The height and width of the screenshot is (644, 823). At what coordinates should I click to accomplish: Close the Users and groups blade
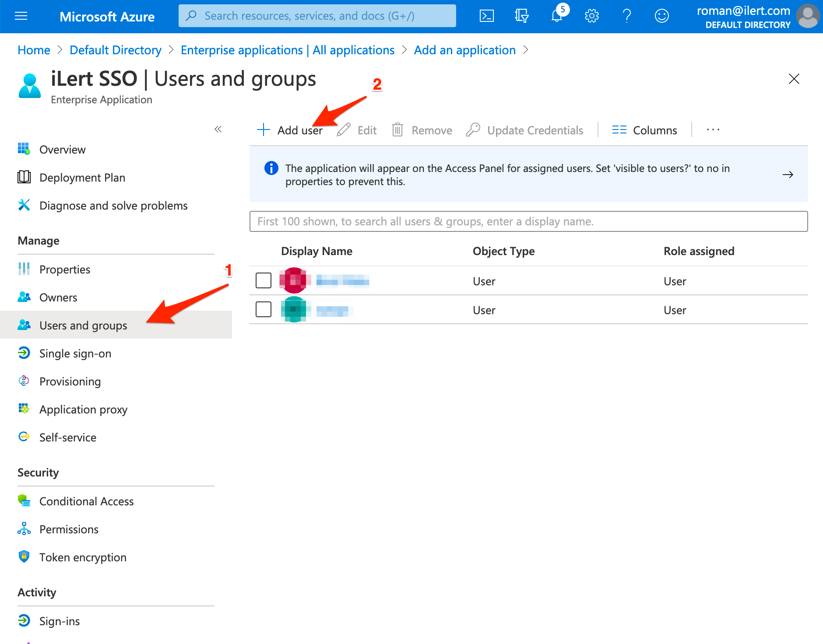(794, 79)
